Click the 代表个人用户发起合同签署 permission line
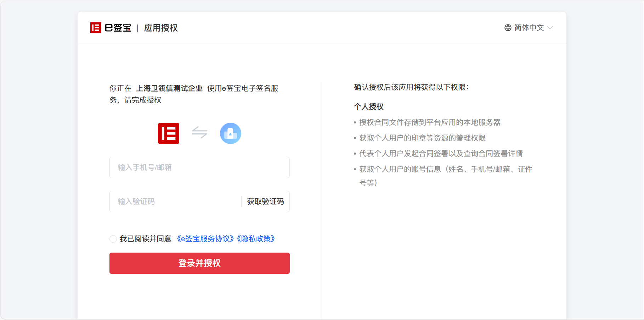 (x=441, y=154)
